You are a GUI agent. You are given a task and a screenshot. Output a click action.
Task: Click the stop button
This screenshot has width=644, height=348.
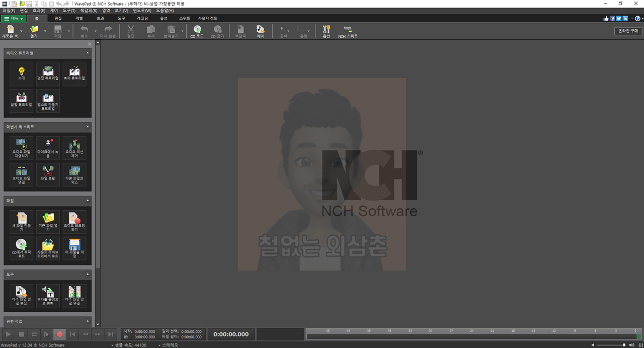click(x=22, y=334)
